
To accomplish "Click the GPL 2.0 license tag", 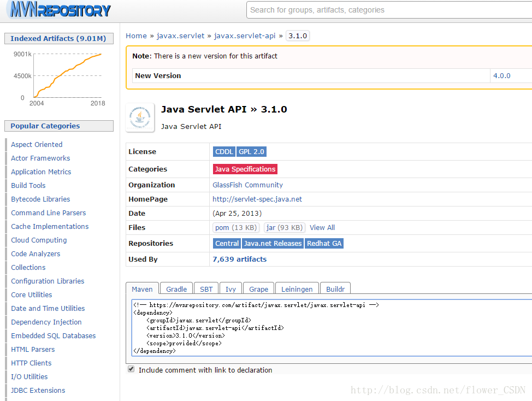I will [x=251, y=152].
